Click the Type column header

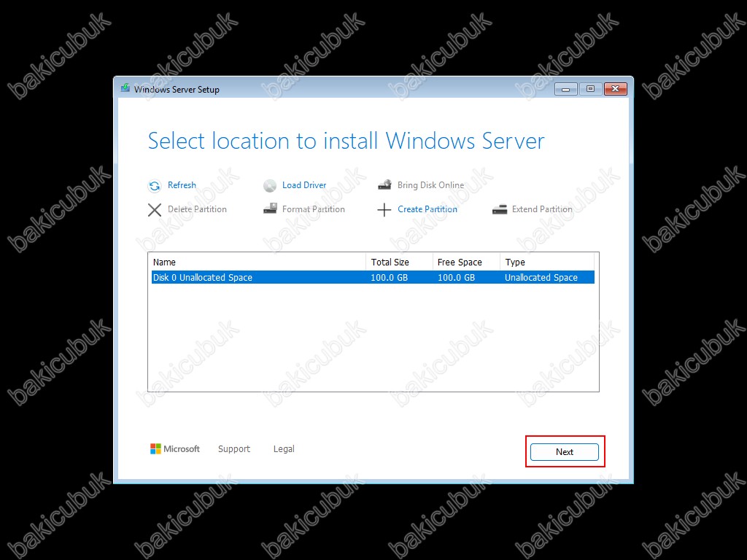pos(547,262)
